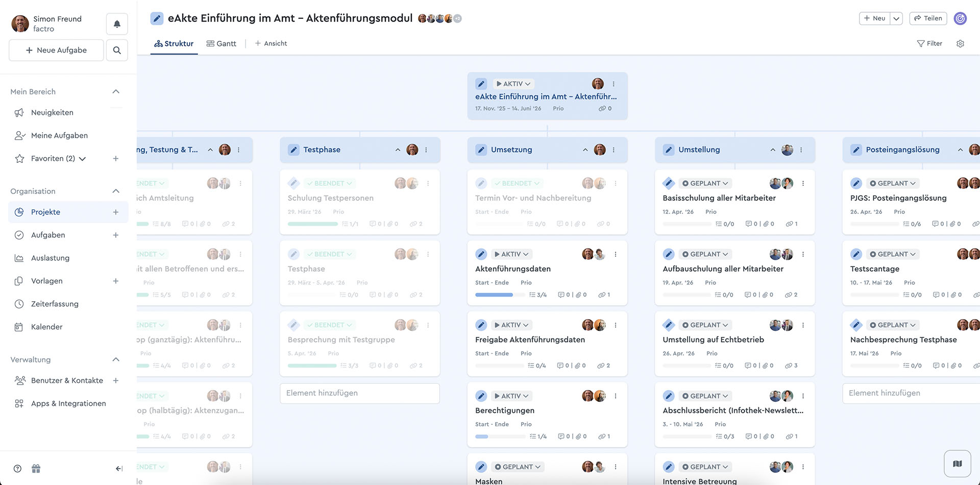Click the notification bell icon
Image resolution: width=980 pixels, height=485 pixels.
coord(117,24)
